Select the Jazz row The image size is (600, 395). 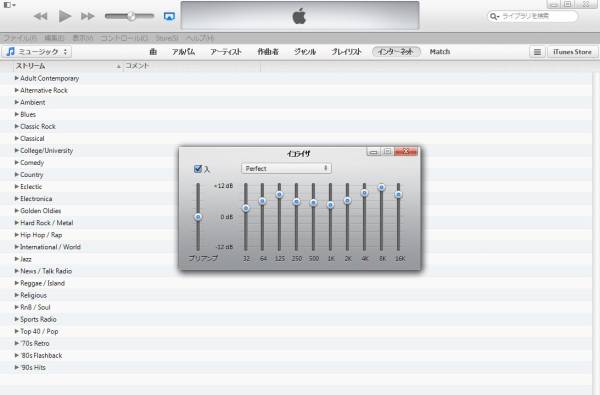point(297,259)
